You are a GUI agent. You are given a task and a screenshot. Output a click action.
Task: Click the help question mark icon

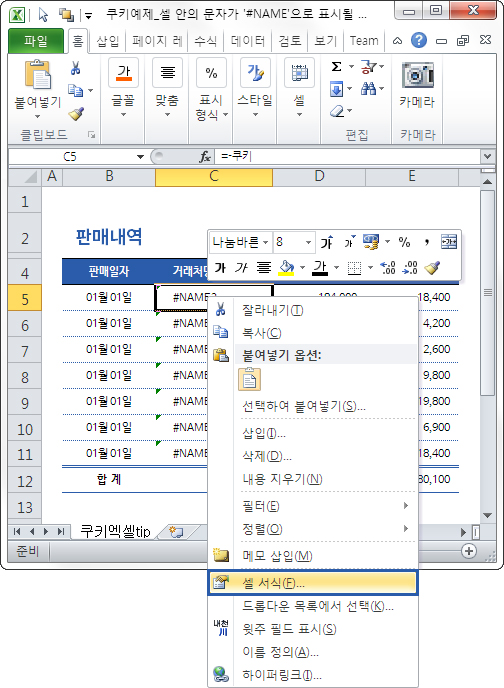tap(419, 40)
